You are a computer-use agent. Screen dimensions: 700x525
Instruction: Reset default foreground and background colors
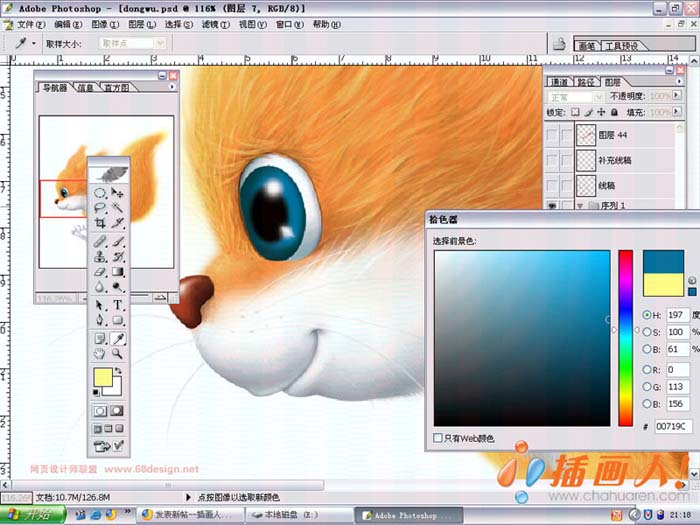[96, 393]
